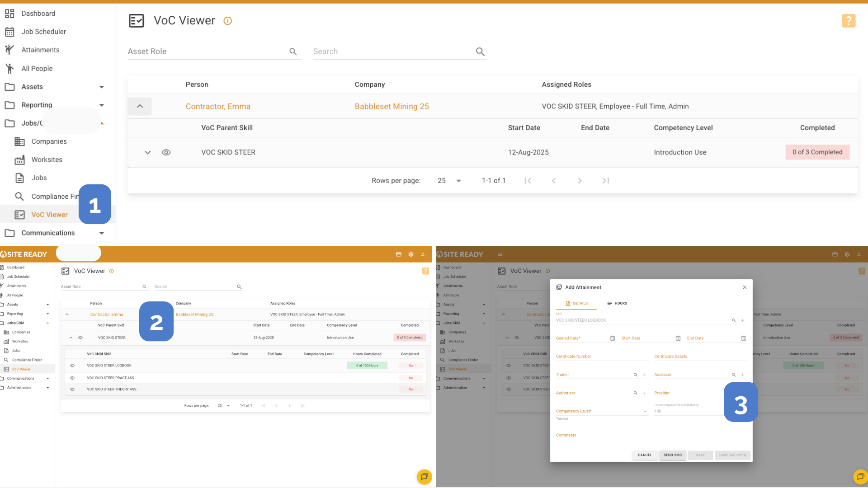
Task: Open the rows per page dropdown
Action: point(449,181)
